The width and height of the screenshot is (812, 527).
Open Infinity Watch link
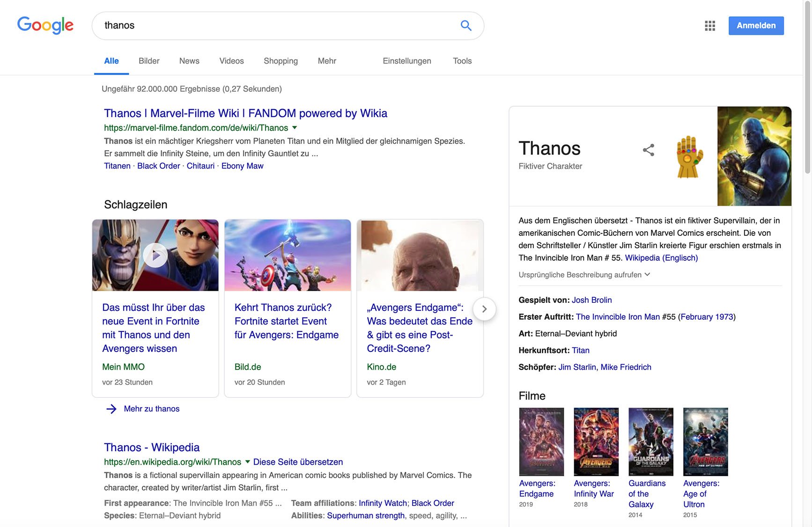point(383,503)
